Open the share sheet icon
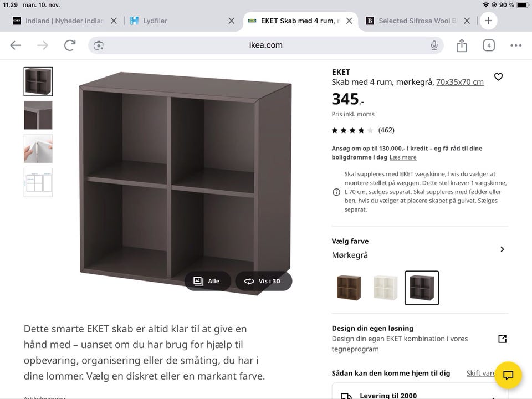 click(462, 45)
